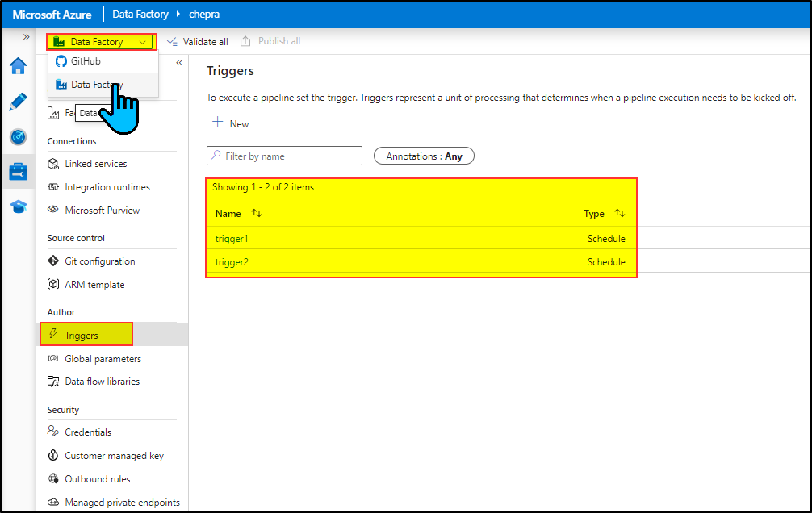Click the Global parameters icon
812x513 pixels.
click(x=52, y=358)
